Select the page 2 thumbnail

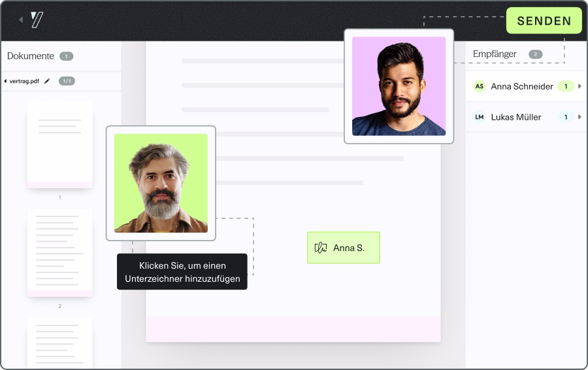59,253
